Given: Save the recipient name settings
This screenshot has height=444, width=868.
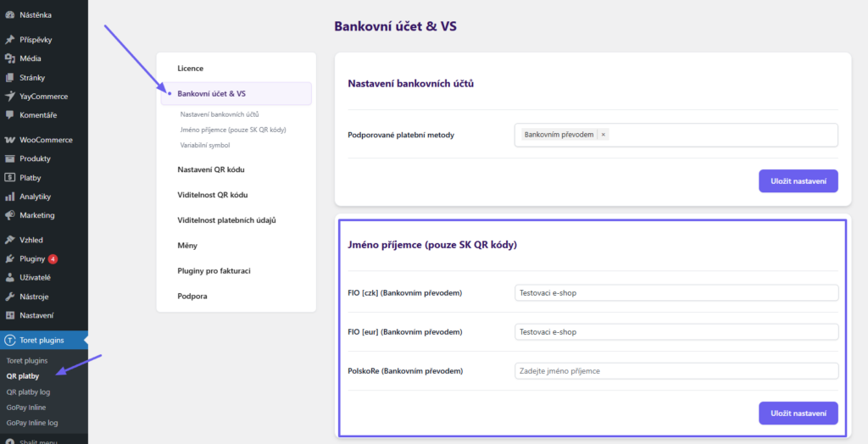Looking at the screenshot, I should [798, 413].
